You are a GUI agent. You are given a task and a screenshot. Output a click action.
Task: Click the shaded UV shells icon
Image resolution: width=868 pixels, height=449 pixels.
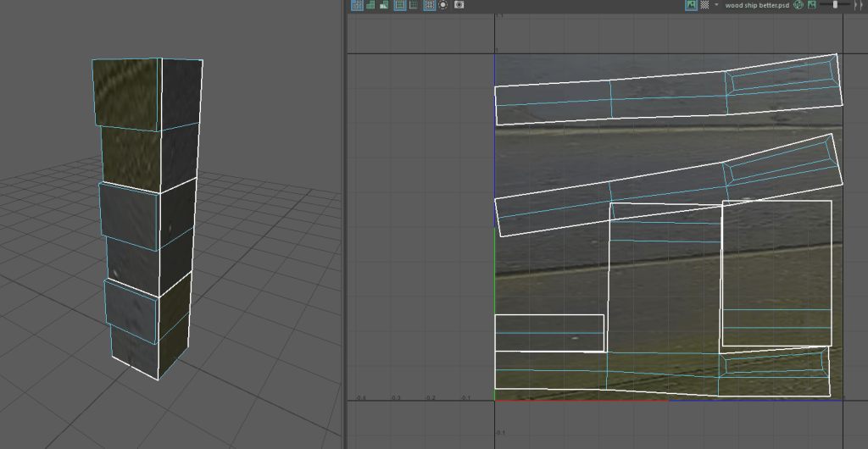[x=370, y=4]
